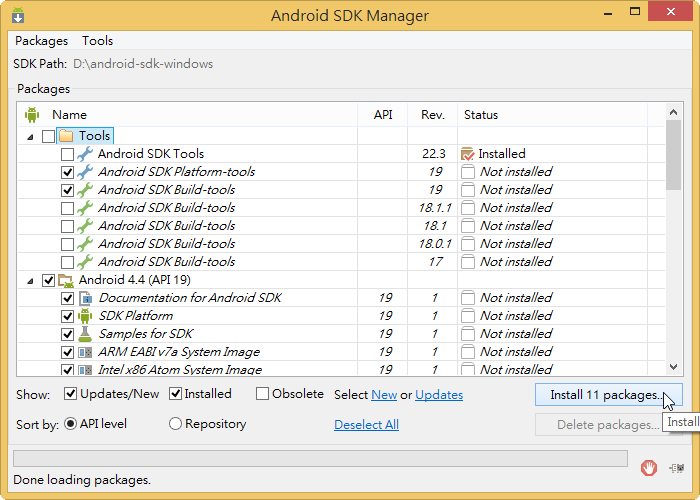Click the Rev. column header
The width and height of the screenshot is (700, 500).
pyautogui.click(x=433, y=115)
